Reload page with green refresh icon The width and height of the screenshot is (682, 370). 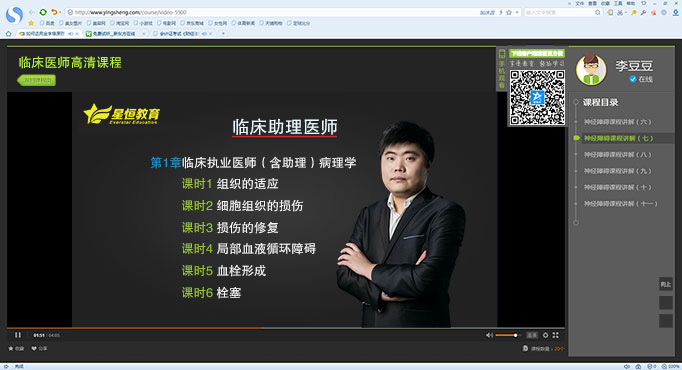tap(43, 12)
